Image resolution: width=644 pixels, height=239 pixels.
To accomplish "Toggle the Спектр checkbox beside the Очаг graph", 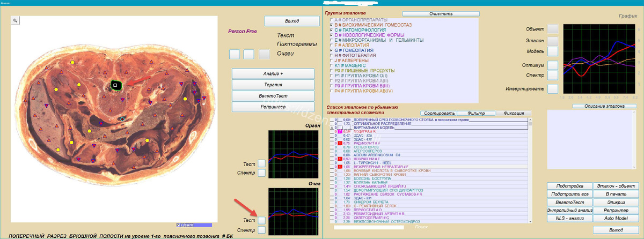I will tap(261, 230).
